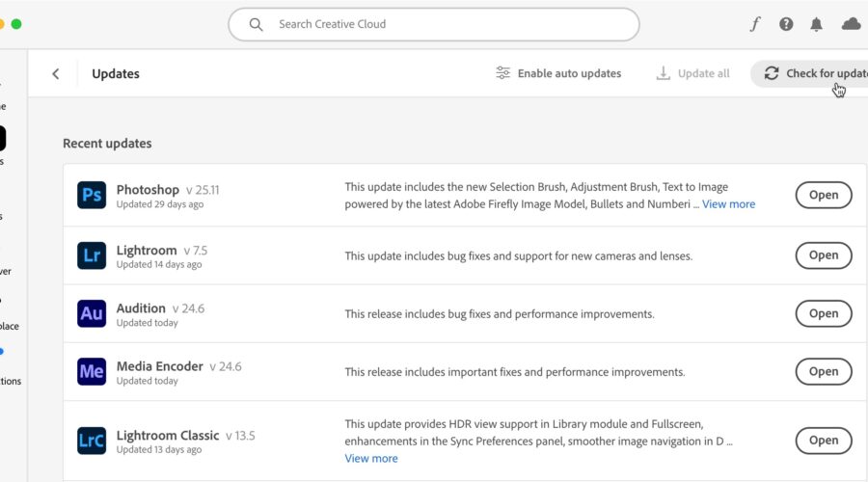Viewport: 868px width, 482px height.
Task: View more of Lightroom Classic notes
Action: (371, 458)
